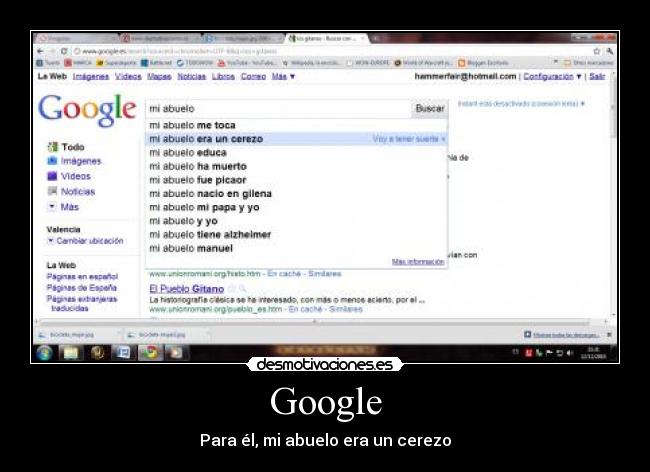The height and width of the screenshot is (472, 650).
Task: Click the volume icon in system tray
Action: point(570,353)
